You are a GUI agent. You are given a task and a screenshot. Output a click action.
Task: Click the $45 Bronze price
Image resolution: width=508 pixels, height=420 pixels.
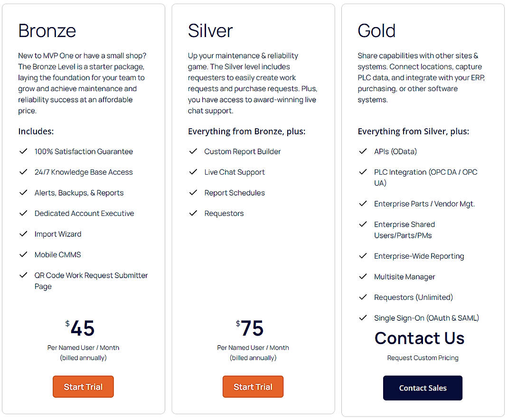tap(83, 328)
